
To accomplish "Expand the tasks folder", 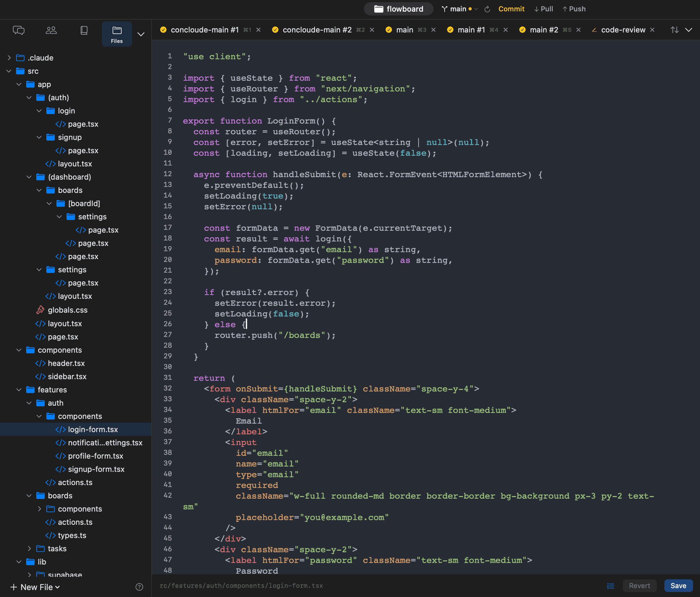I will coord(29,548).
